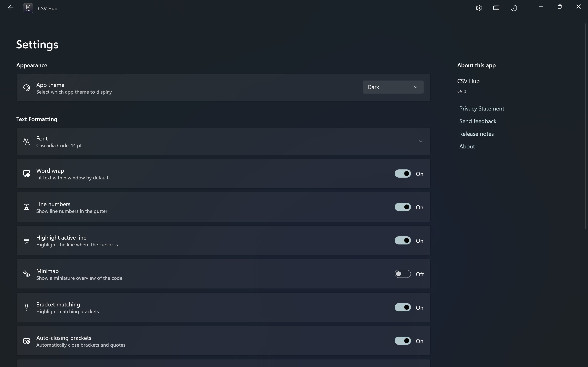
Task: Open the Privacy Statement link
Action: [x=482, y=108]
